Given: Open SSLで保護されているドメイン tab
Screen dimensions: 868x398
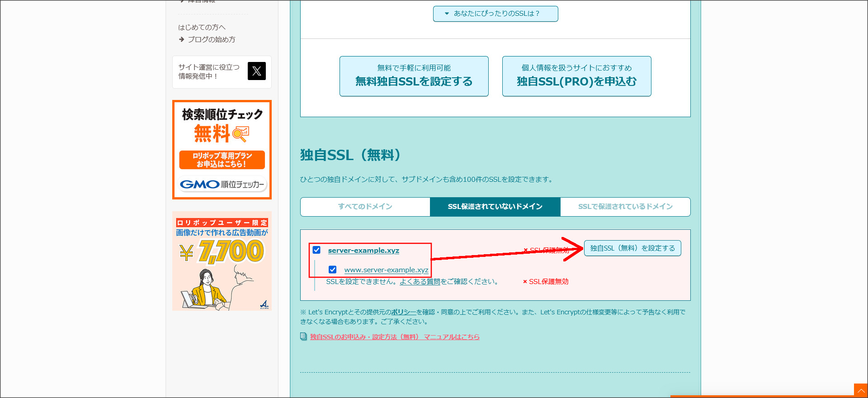Looking at the screenshot, I should (x=625, y=207).
